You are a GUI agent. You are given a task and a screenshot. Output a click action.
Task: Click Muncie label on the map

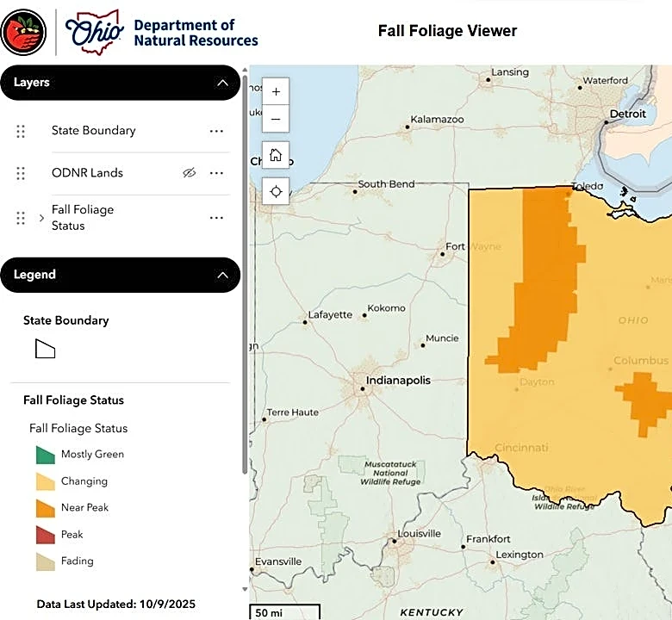442,338
